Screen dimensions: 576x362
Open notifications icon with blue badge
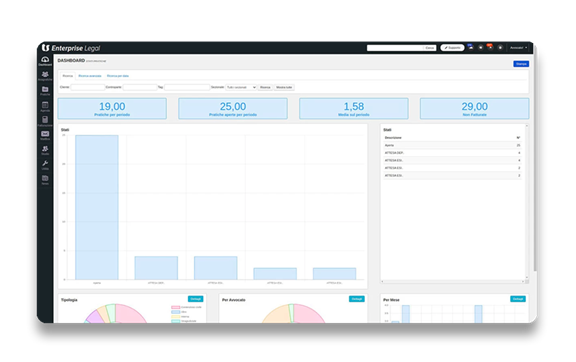[x=471, y=47]
